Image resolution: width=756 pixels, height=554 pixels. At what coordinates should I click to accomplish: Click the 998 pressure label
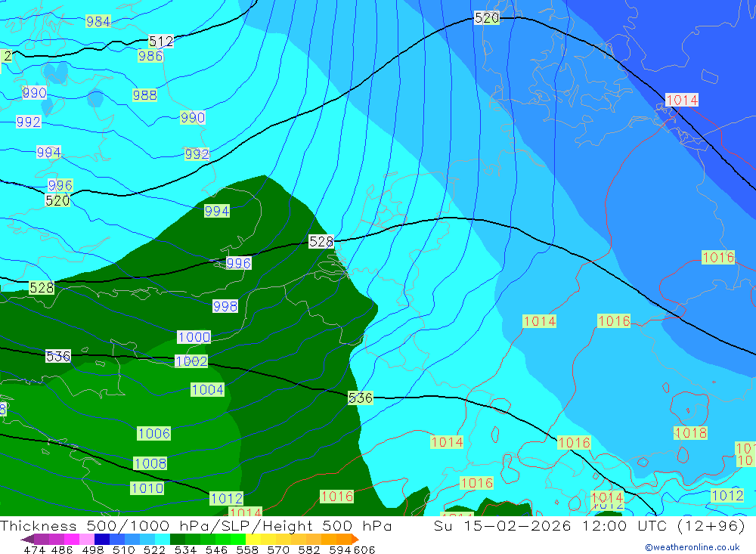point(225,306)
